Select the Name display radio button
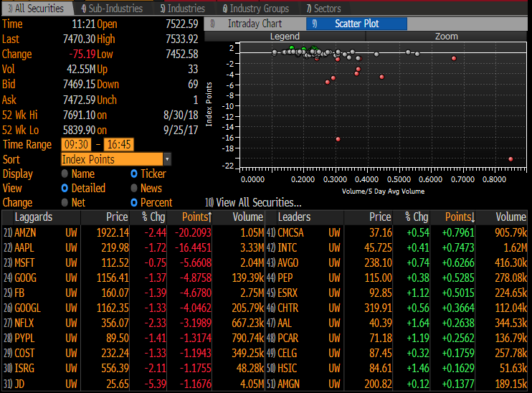The height and width of the screenshot is (393, 532). pos(65,174)
